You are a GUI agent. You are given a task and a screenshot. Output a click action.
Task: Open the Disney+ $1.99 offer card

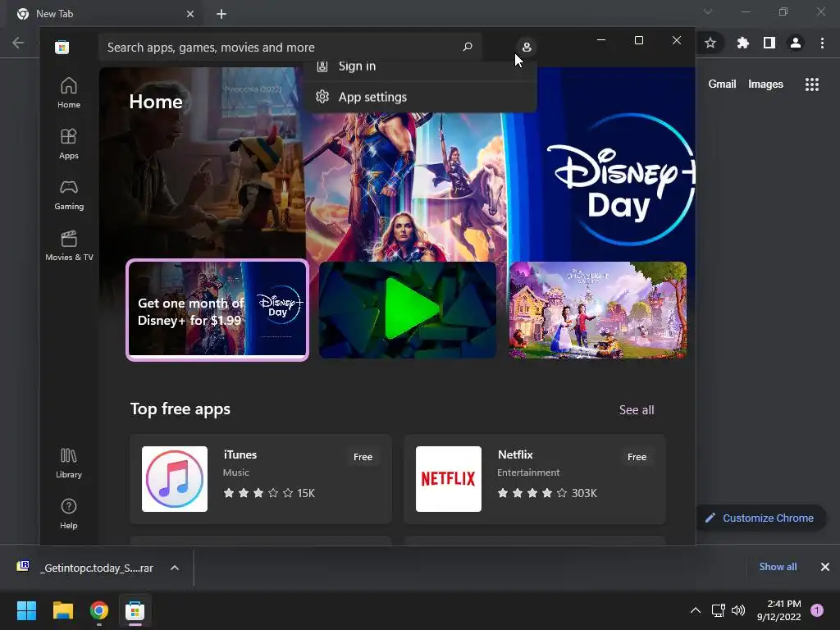point(217,309)
